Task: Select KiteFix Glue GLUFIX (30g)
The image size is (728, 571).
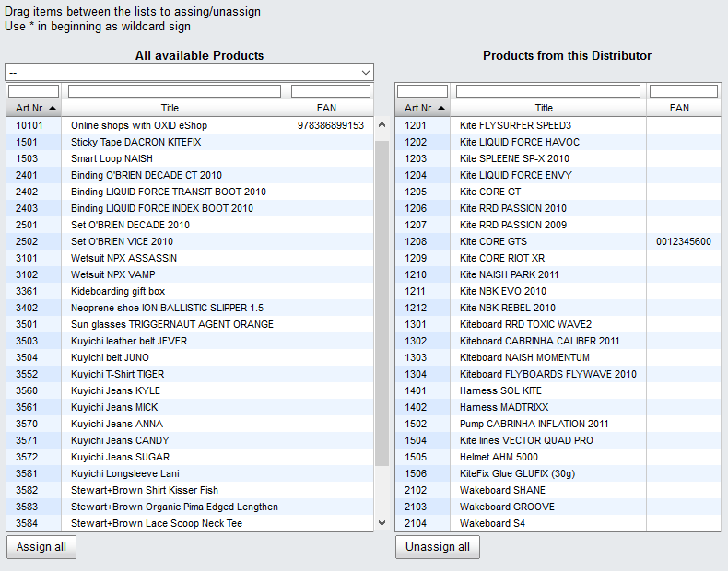Action: [x=558, y=473]
